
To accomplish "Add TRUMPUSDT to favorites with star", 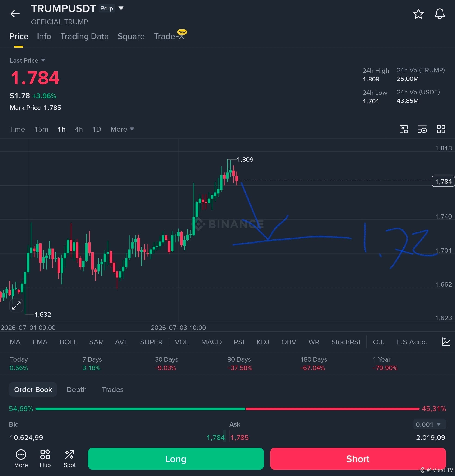I will (x=418, y=14).
